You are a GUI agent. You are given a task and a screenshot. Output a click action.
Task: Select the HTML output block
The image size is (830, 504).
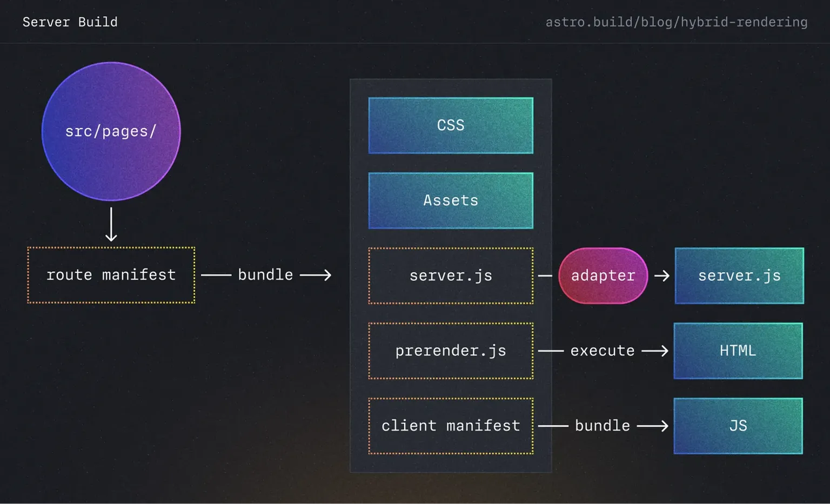738,351
